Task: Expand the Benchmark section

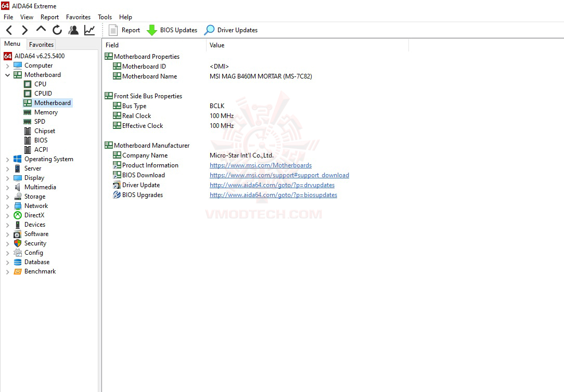Action: [x=7, y=271]
